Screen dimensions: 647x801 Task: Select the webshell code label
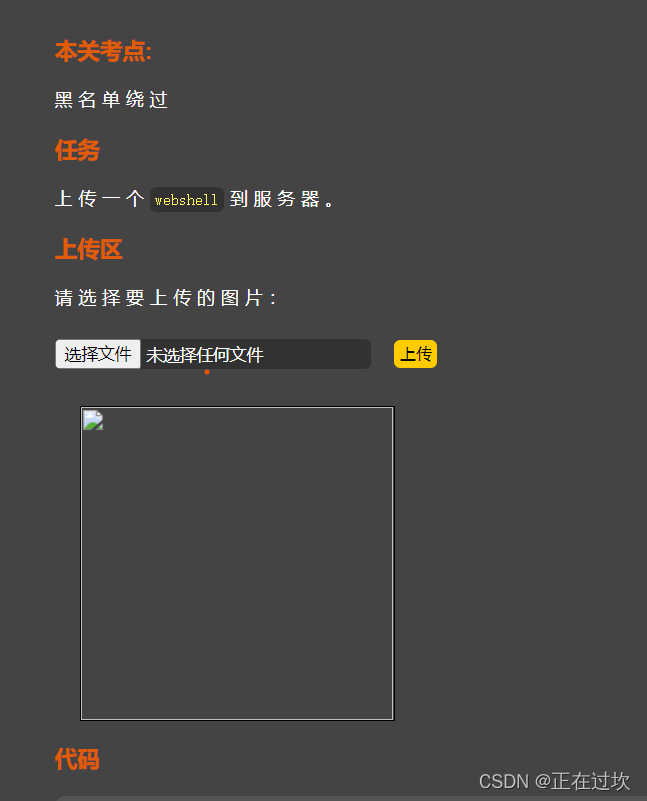click(186, 200)
